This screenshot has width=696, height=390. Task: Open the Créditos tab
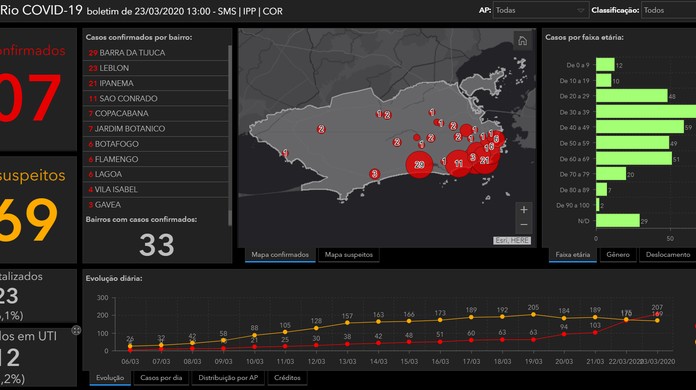[287, 378]
